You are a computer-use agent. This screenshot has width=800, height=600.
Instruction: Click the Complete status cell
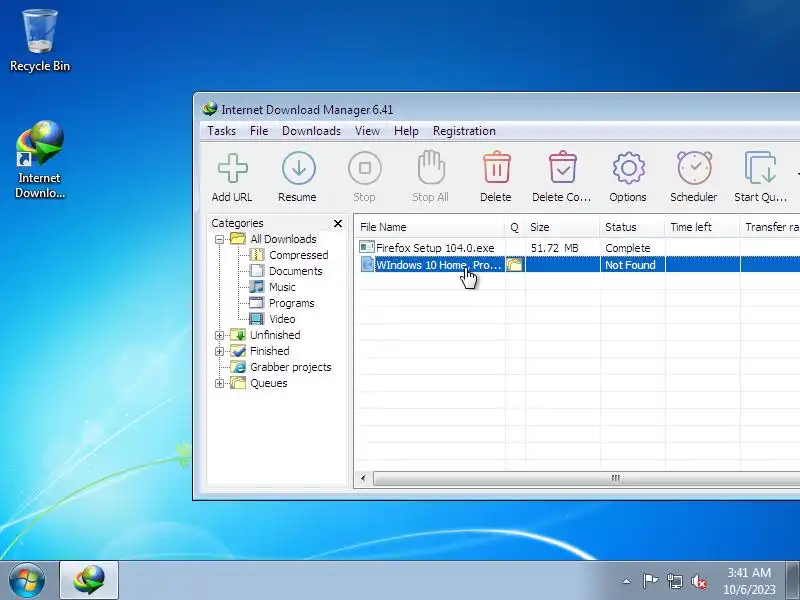point(628,248)
